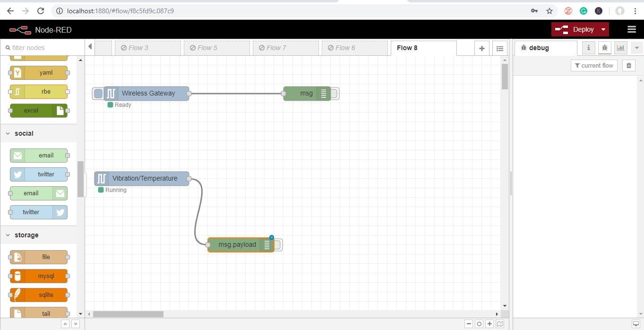Select the twitter input node in the palette
This screenshot has height=330, width=644.
39,174
